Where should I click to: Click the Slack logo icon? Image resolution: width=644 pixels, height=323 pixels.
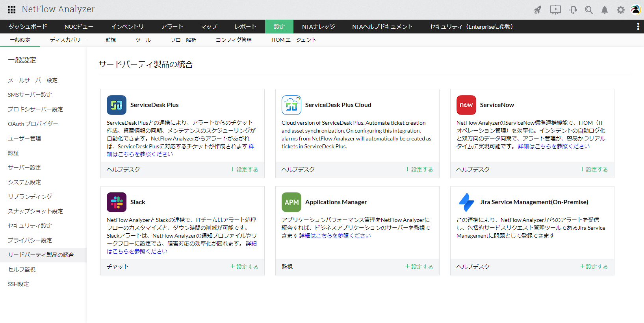coord(117,202)
